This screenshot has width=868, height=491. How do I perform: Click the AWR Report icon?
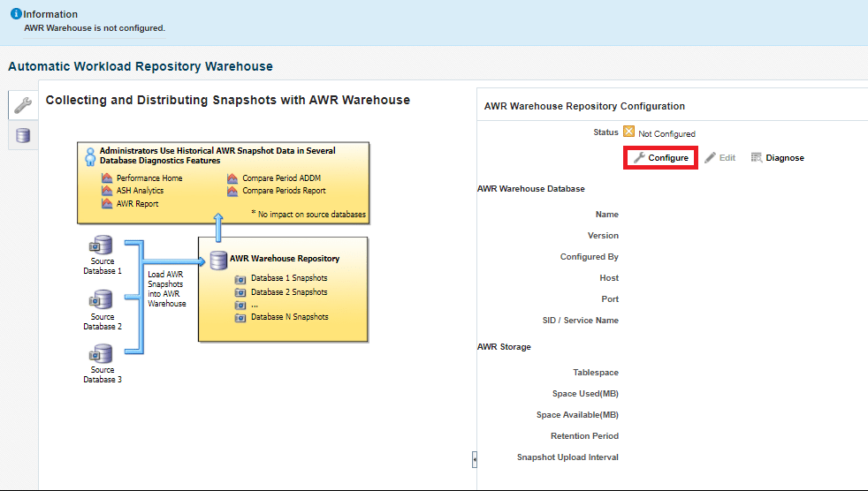click(107, 204)
